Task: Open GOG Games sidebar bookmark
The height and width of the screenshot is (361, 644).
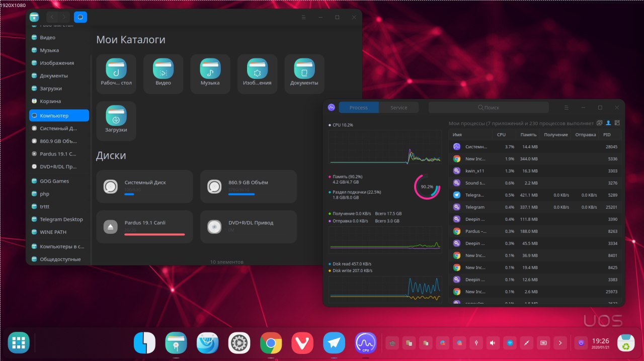Action: [59, 181]
